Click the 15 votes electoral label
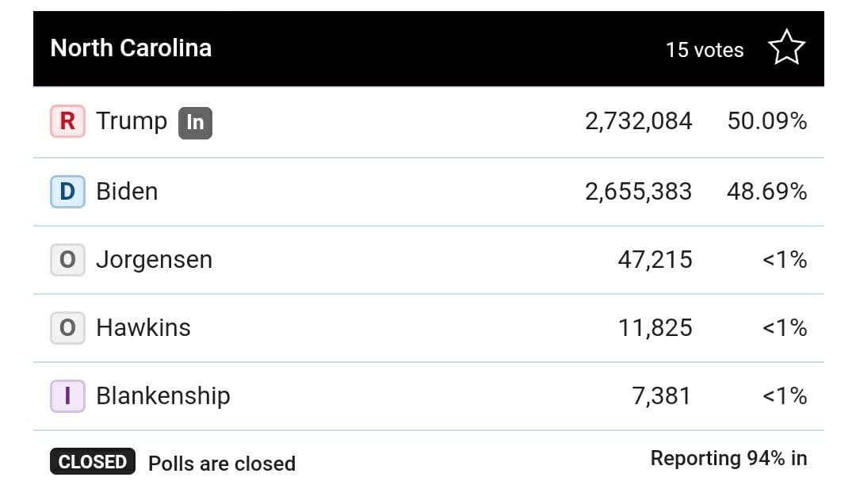Viewport: 856px width, 504px height. point(704,50)
